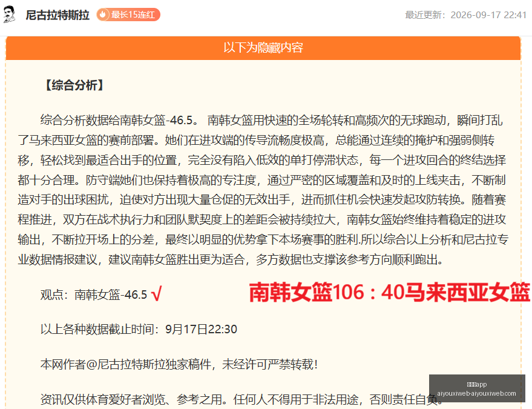Open the aiyouxiweb app overlay box
This screenshot has height=409, width=532.
point(477,388)
